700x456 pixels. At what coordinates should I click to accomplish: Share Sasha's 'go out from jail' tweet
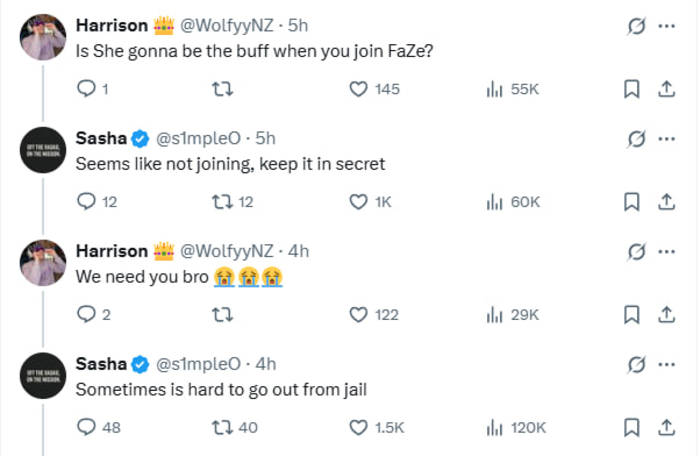pos(665,428)
